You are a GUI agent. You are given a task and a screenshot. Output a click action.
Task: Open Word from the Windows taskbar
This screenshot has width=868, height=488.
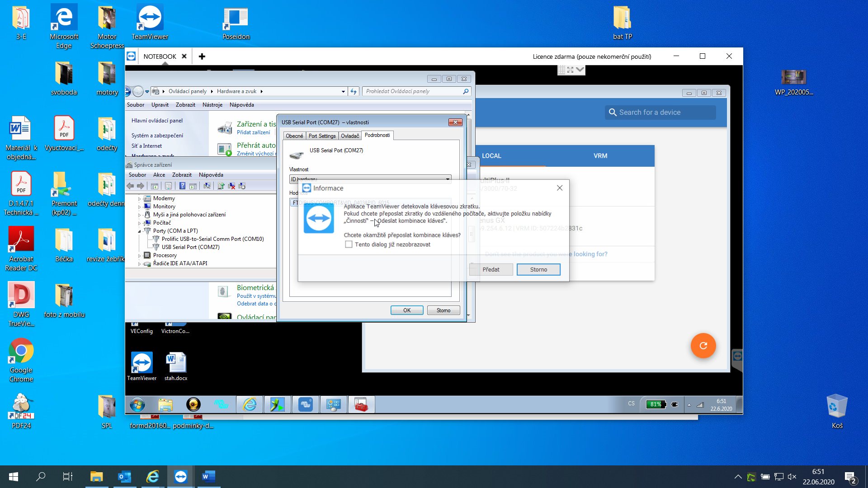pyautogui.click(x=208, y=476)
